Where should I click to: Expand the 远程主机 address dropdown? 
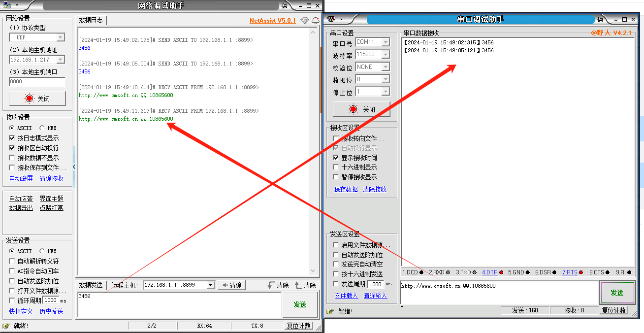tap(211, 285)
